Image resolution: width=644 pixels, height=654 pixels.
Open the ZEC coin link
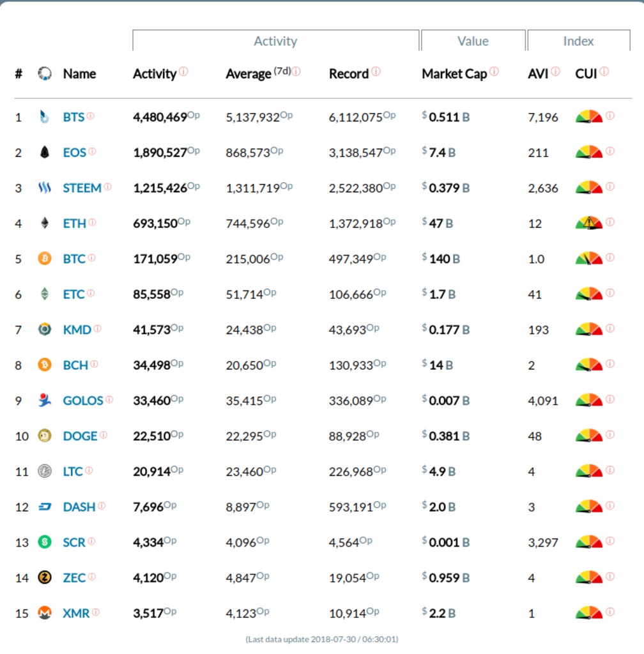click(74, 578)
